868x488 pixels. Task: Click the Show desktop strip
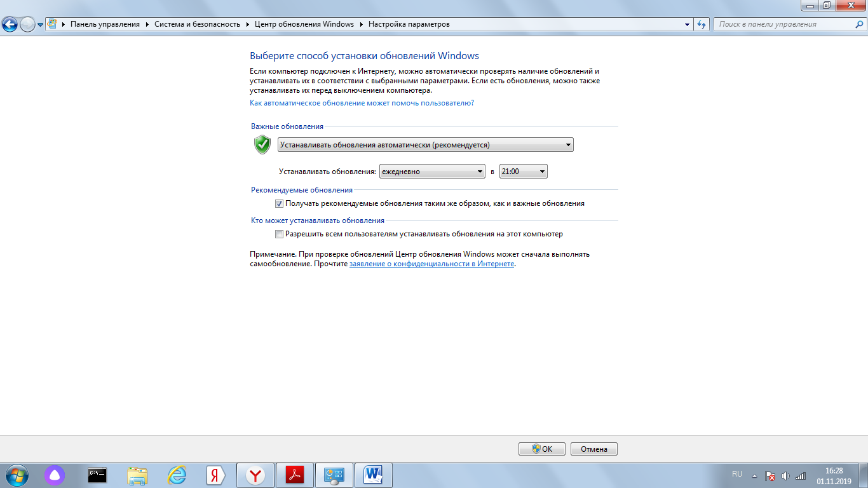pos(864,475)
